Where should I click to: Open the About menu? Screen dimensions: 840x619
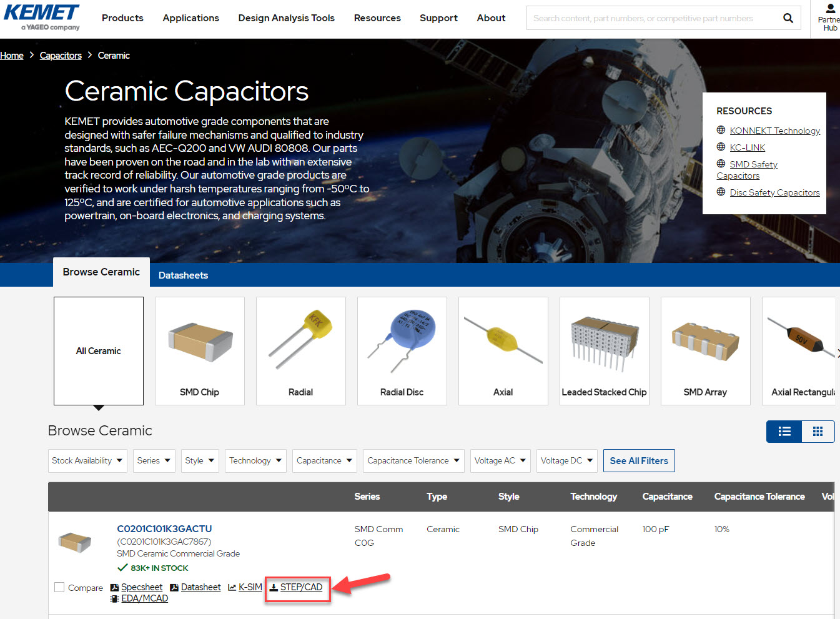click(x=491, y=18)
